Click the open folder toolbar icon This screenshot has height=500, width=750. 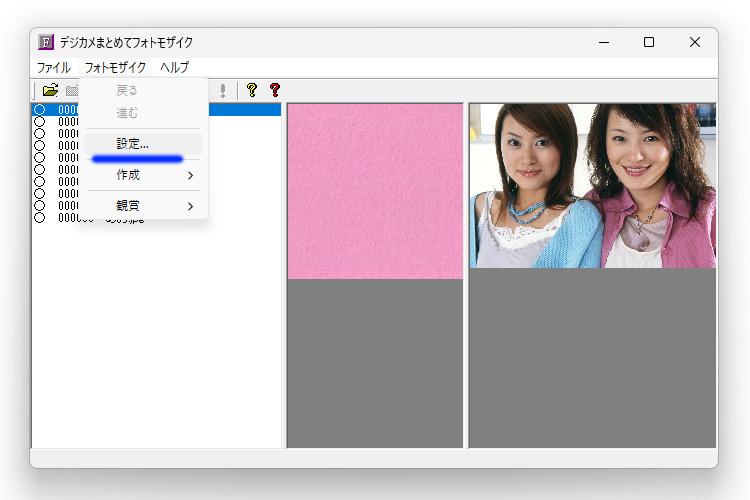coord(50,90)
